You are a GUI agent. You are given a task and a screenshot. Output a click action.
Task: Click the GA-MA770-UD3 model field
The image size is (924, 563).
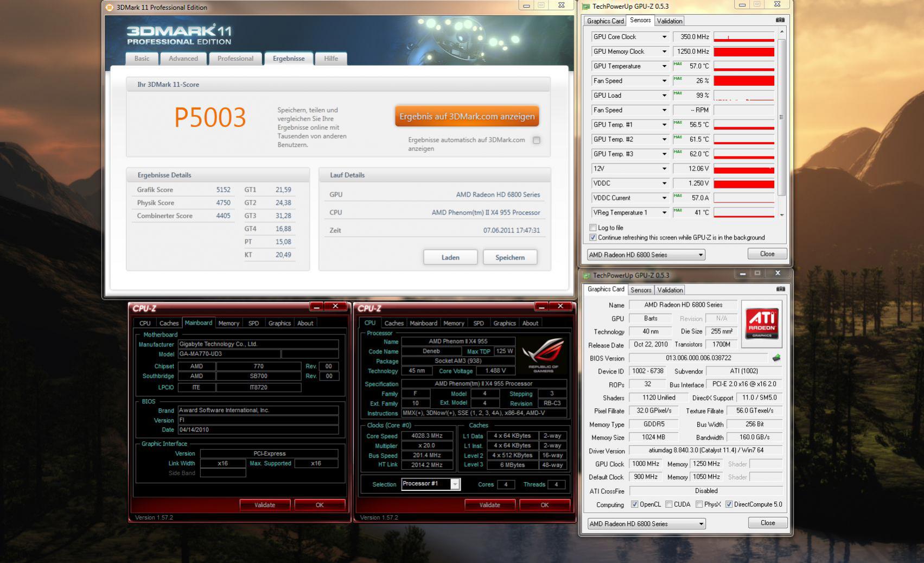229,354
